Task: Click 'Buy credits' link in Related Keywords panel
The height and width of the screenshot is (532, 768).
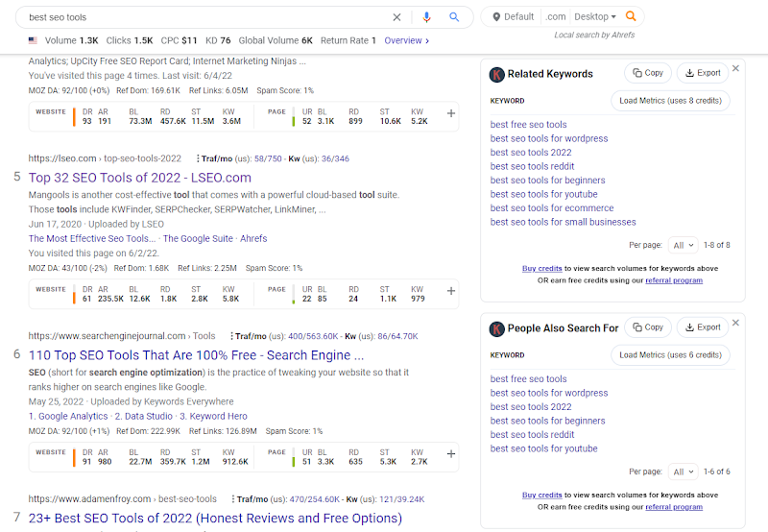Action: [541, 269]
